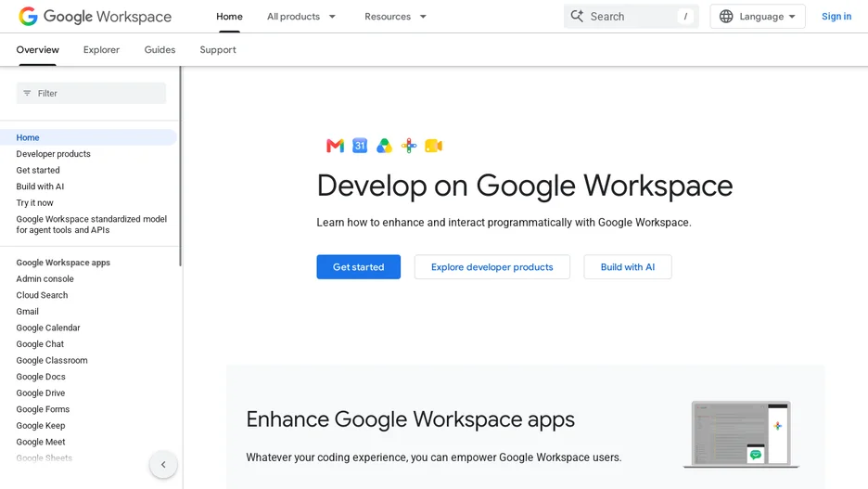868x489 pixels.
Task: Click the Google Drive icon above the heading
Action: click(x=384, y=146)
